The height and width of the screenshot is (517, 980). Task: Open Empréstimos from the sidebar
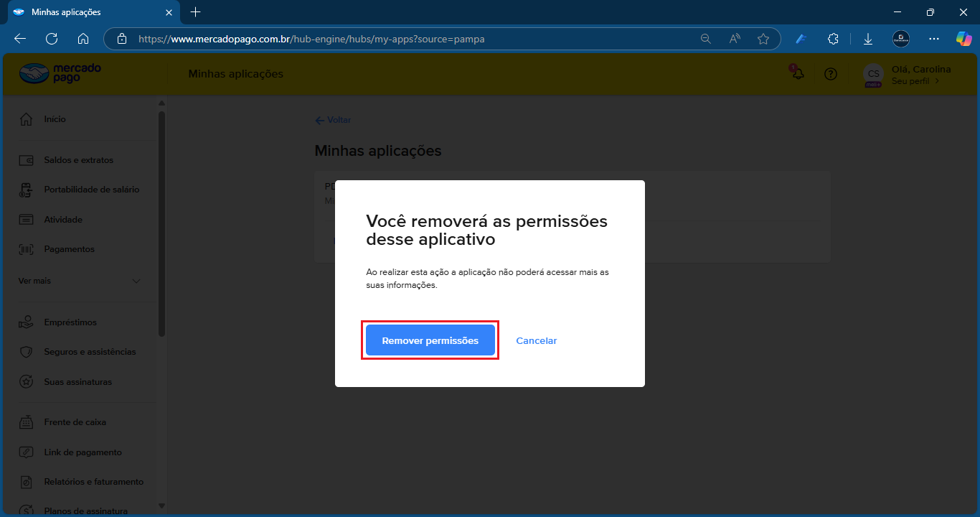tap(70, 322)
